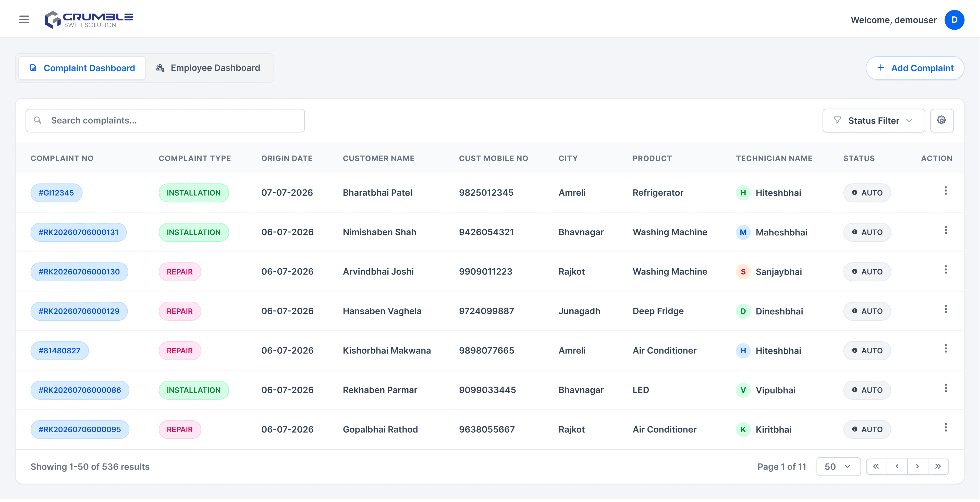Screen dimensions: 980x502
Task: Click product LED cell
Action: coord(641,390)
